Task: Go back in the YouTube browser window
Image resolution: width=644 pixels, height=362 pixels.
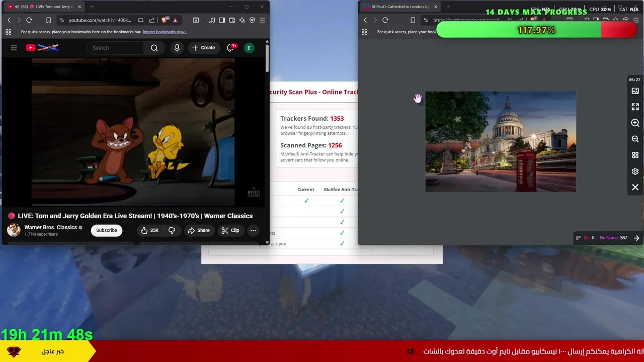Action: click(x=9, y=20)
